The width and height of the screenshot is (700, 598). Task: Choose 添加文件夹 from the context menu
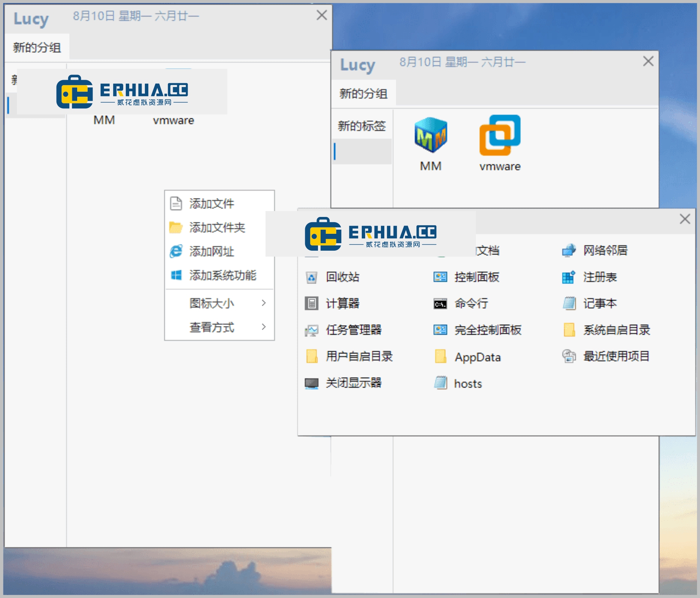coord(219,227)
